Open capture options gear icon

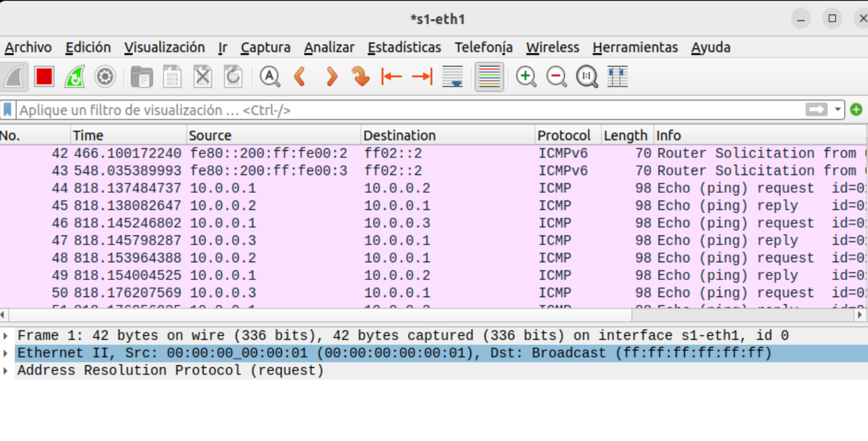(x=105, y=77)
